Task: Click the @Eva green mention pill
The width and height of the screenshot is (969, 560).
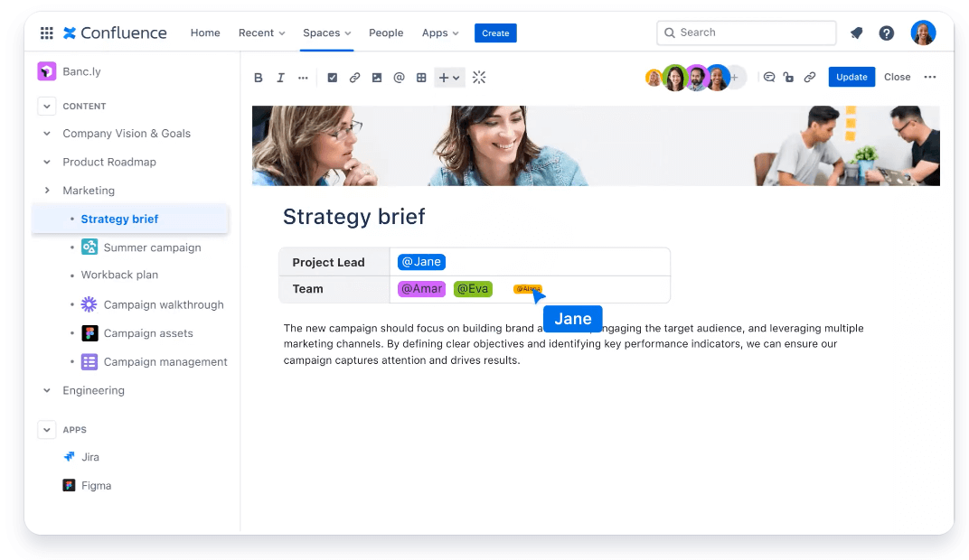Action: (473, 288)
